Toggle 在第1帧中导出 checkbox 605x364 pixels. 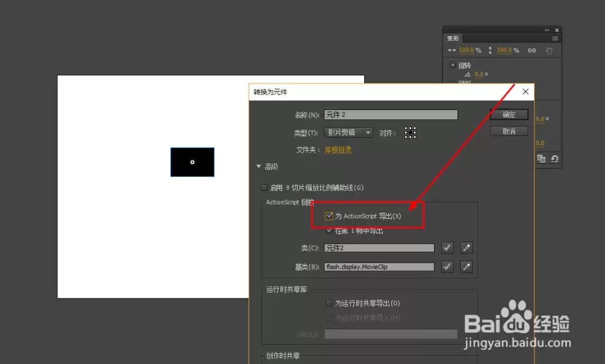(329, 231)
